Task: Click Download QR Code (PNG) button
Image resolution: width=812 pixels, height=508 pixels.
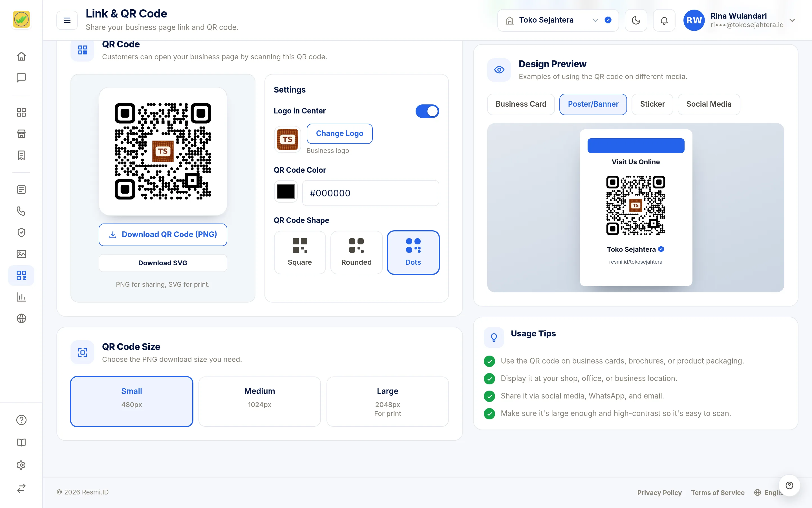Action: click(x=163, y=235)
